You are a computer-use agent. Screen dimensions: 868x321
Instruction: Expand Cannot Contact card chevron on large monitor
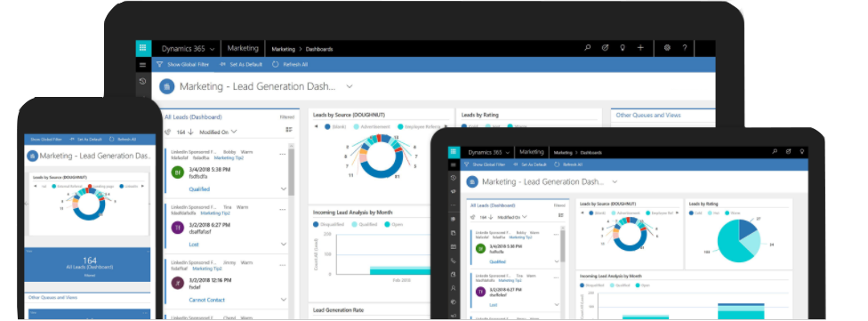[x=284, y=300]
